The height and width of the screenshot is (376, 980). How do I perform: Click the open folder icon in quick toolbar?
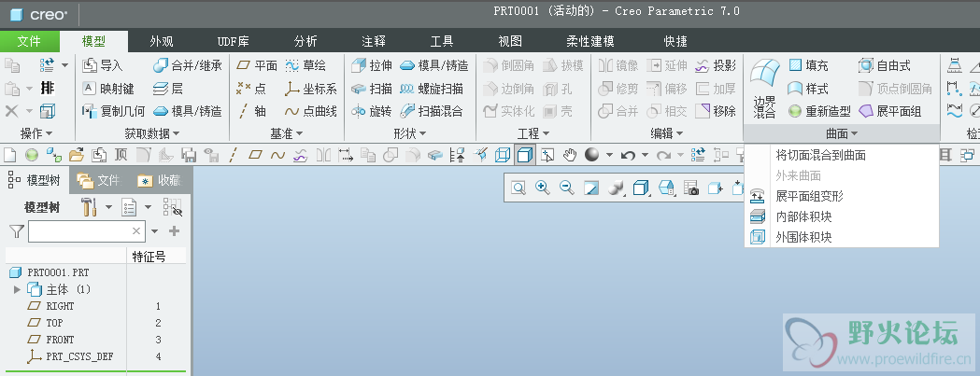77,155
